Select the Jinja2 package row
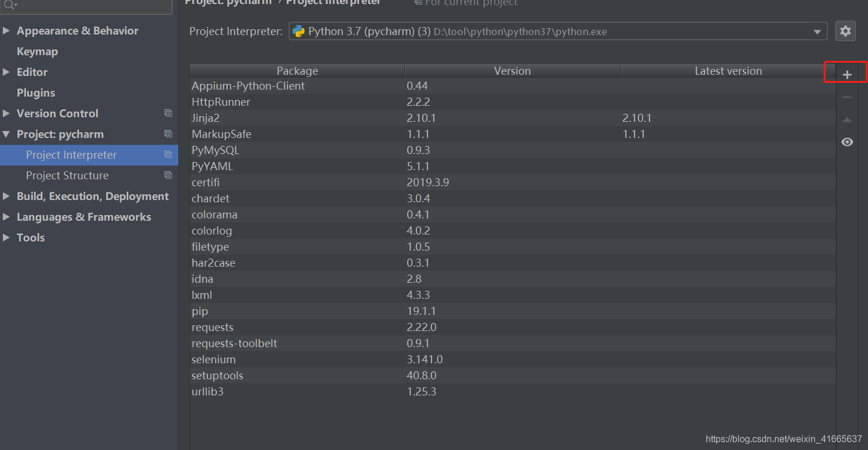This screenshot has height=450, width=868. [513, 118]
